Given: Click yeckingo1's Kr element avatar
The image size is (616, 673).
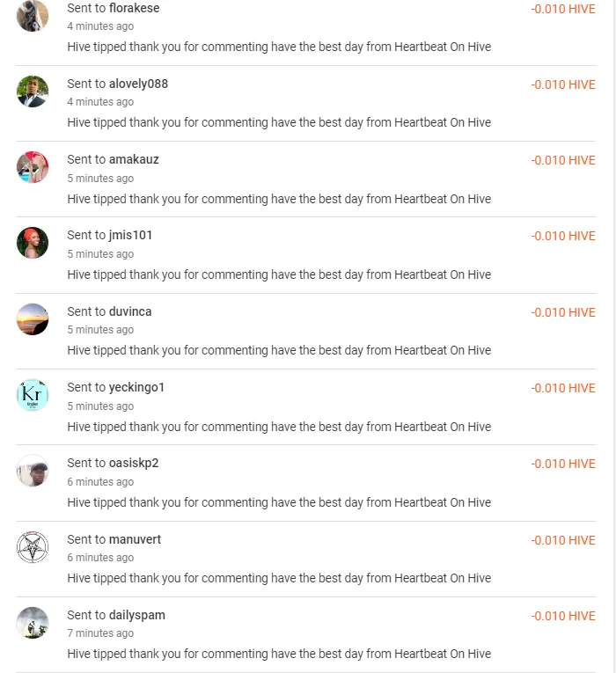Looking at the screenshot, I should coord(33,395).
